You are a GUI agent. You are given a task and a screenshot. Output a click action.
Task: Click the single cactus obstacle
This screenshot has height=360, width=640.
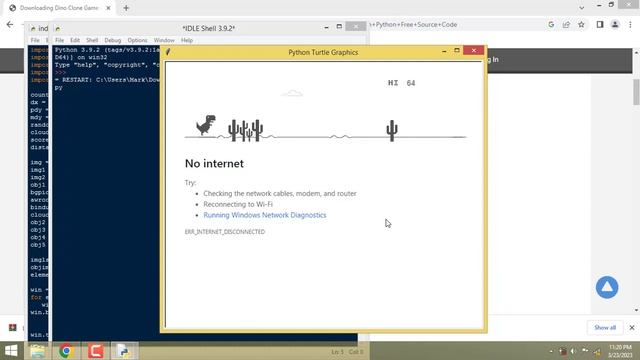click(x=392, y=131)
